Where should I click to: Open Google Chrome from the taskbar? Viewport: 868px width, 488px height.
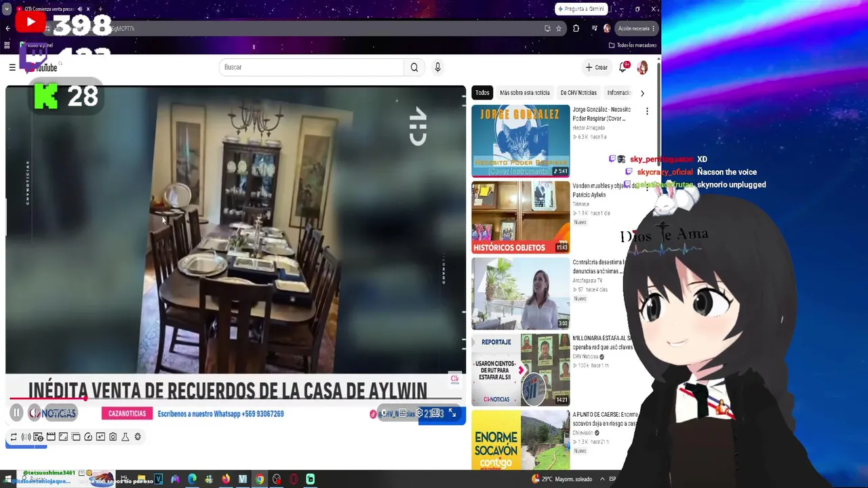[x=260, y=479]
